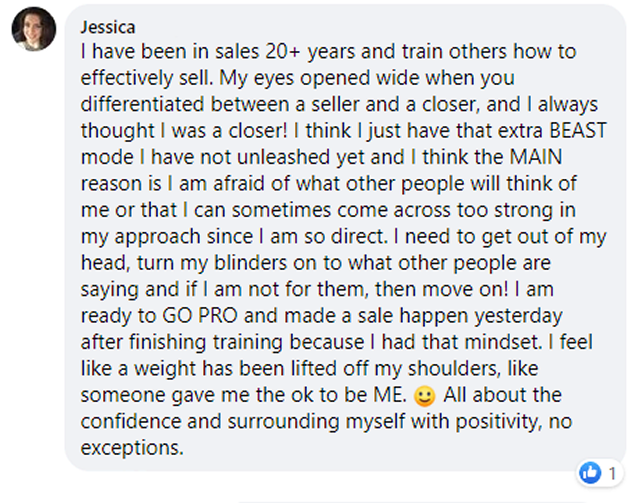Click Jessica's round profile picture
This screenshot has width=634, height=503.
(x=34, y=29)
